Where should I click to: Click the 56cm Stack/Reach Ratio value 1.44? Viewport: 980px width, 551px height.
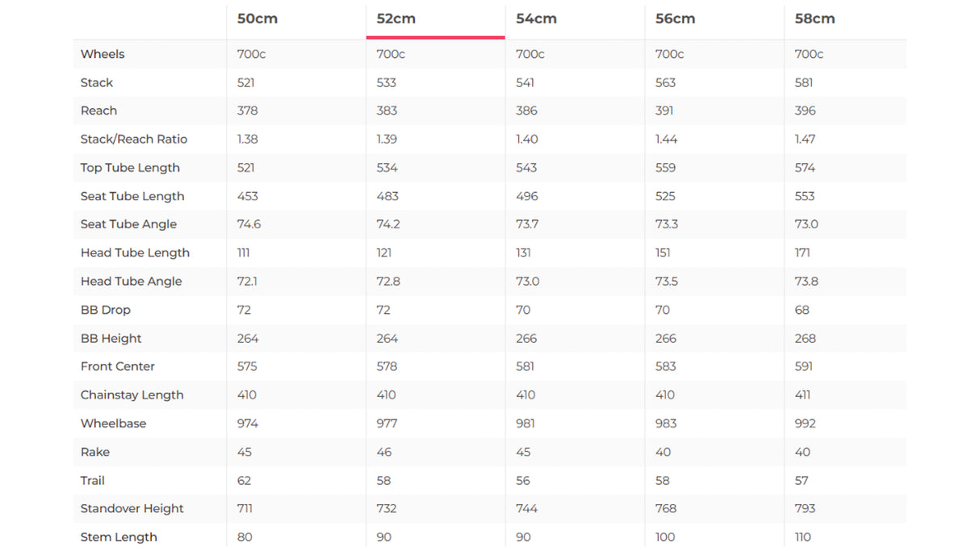coord(667,139)
